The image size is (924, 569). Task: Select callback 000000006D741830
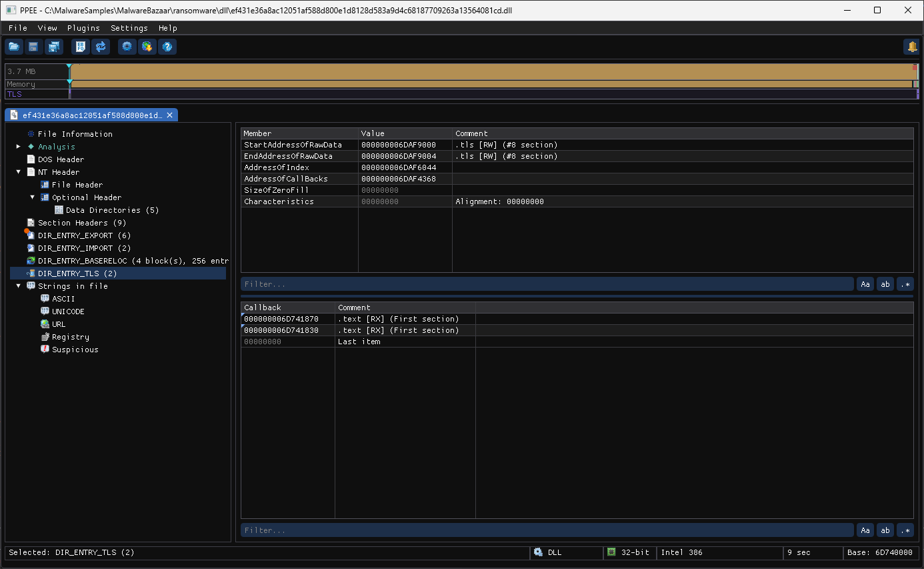click(x=281, y=330)
